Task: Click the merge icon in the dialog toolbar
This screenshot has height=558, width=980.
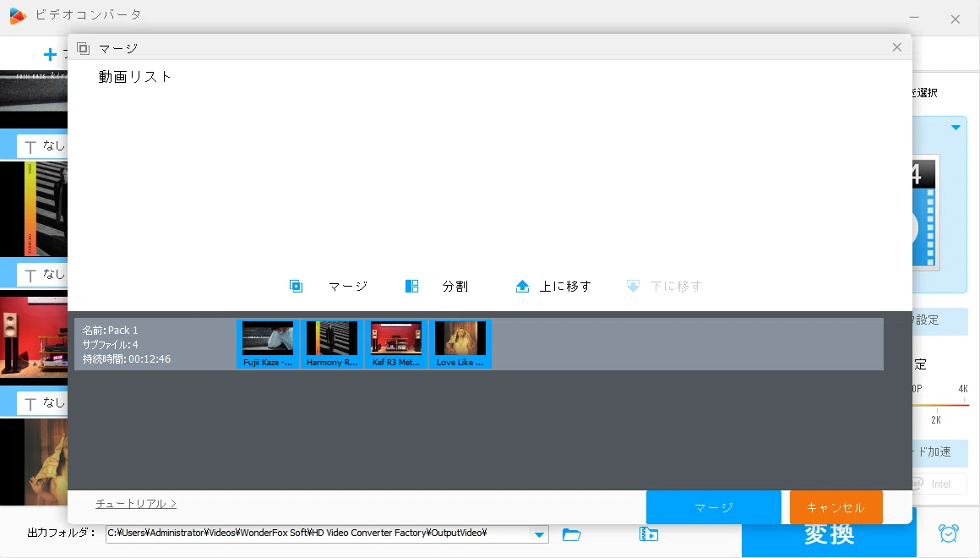Action: [297, 287]
